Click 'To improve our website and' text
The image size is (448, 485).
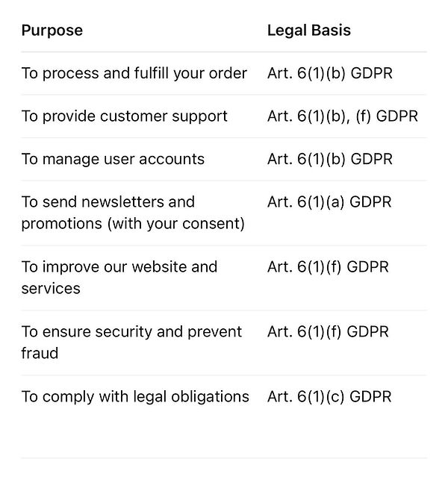pyautogui.click(x=119, y=267)
